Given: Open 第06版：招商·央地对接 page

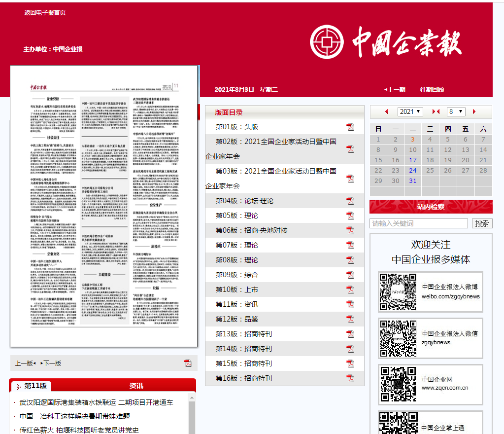Looking at the screenshot, I should click(x=252, y=230).
